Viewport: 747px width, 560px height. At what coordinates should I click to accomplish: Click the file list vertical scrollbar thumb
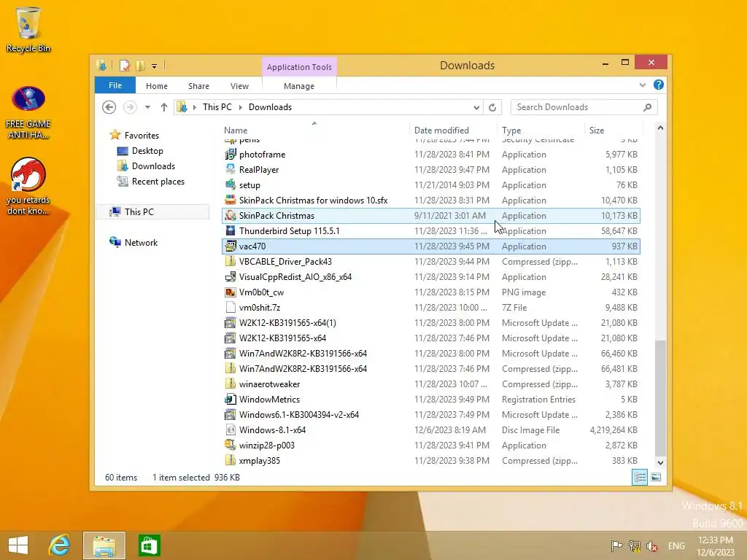pyautogui.click(x=660, y=397)
